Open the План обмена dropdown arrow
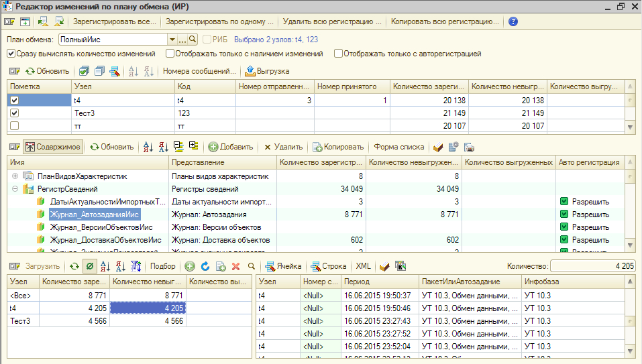 tap(172, 40)
